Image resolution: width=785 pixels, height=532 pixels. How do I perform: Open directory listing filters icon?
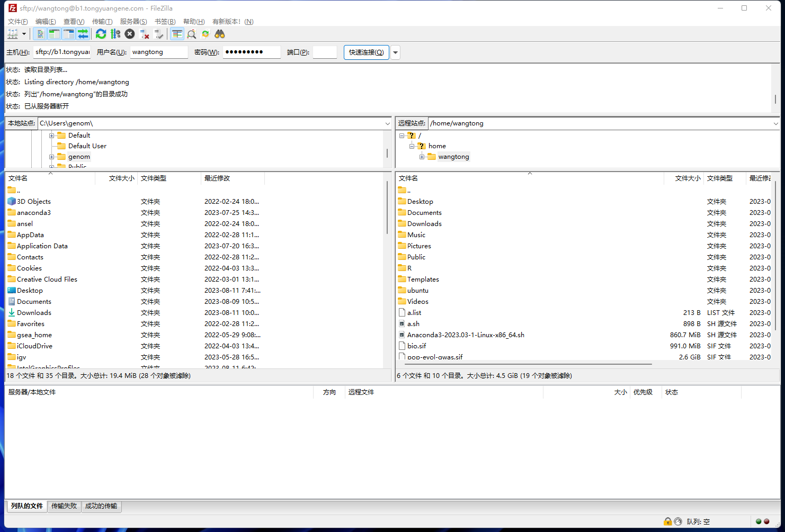pos(177,34)
